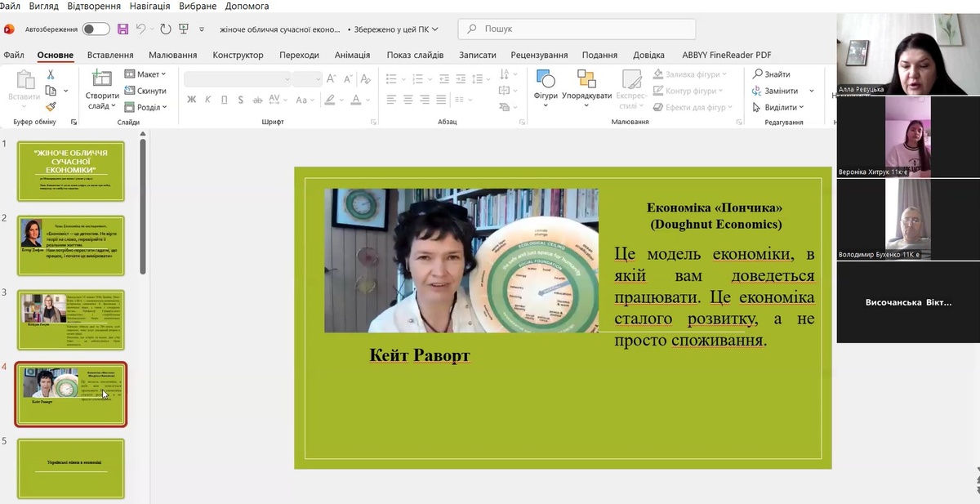Toggle italic К formatting

pyautogui.click(x=208, y=100)
